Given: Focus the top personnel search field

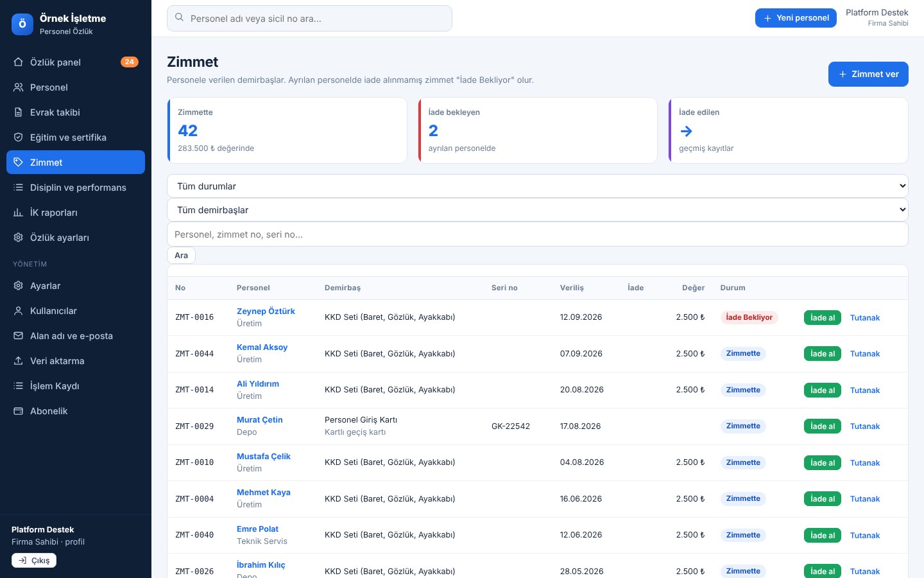Looking at the screenshot, I should (309, 19).
